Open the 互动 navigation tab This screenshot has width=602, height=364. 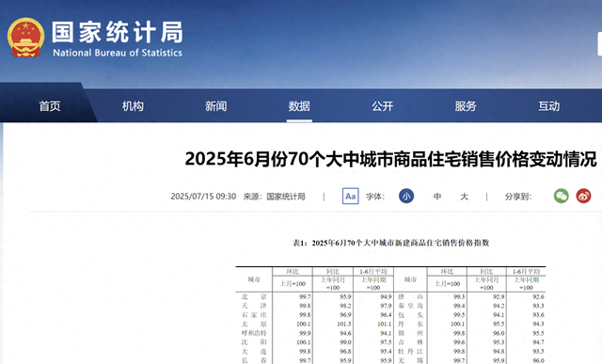pyautogui.click(x=548, y=106)
